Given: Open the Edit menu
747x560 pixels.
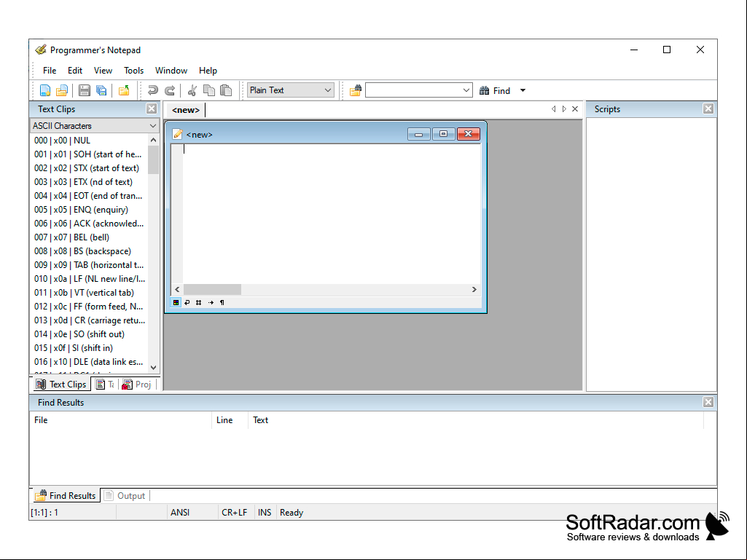Looking at the screenshot, I should (75, 71).
